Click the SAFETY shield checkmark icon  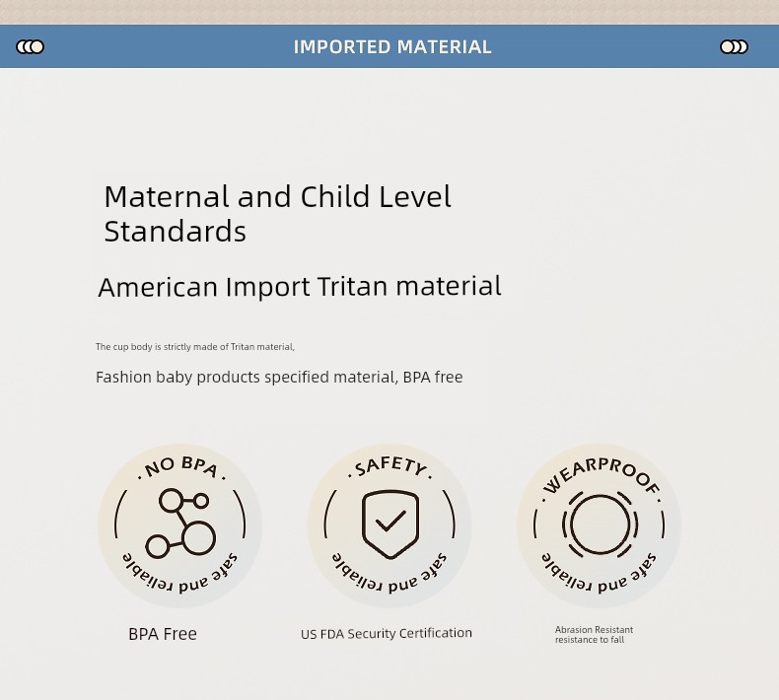pos(390,525)
